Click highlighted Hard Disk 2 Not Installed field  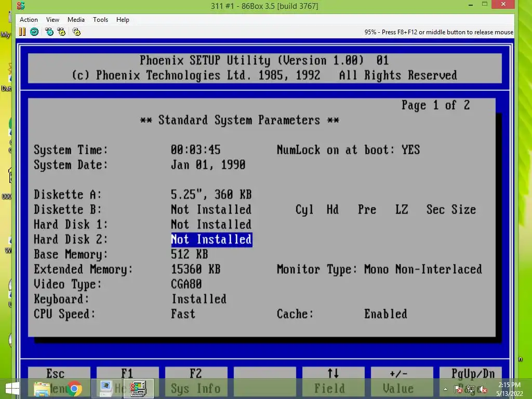pos(211,240)
